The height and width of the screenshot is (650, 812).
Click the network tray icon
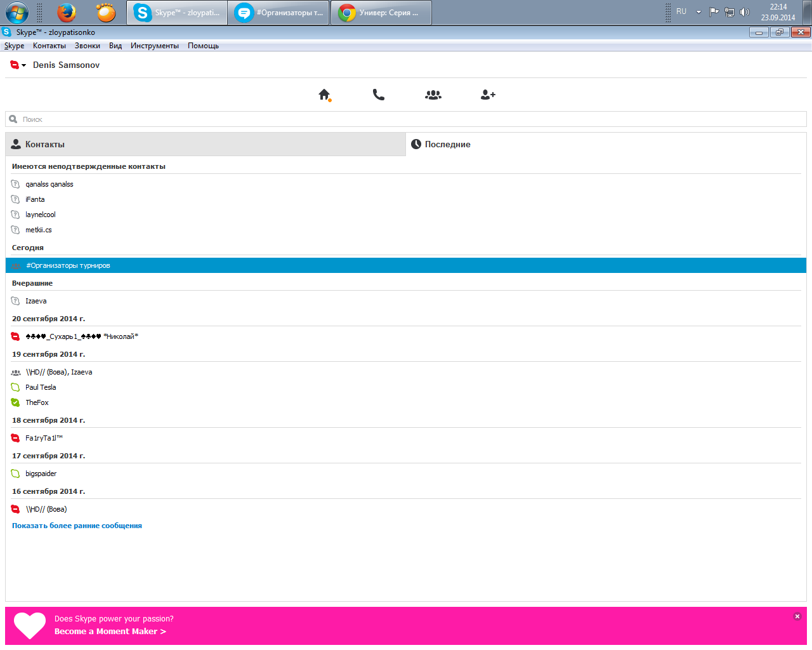coord(730,12)
